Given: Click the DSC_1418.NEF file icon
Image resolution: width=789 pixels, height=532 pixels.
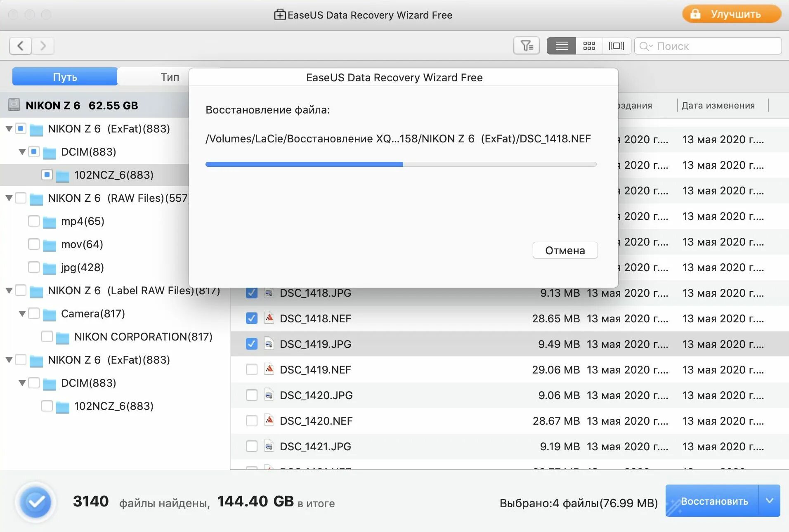Looking at the screenshot, I should tap(269, 318).
